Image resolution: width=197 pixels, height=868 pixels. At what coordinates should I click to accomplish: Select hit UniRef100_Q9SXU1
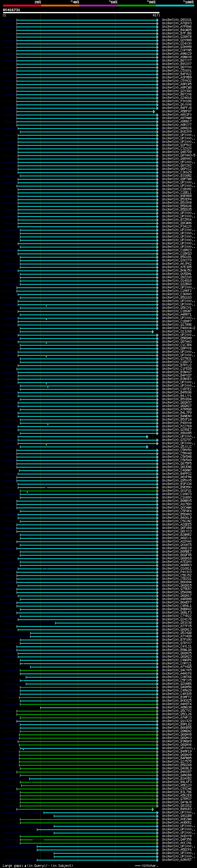pos(176,20)
